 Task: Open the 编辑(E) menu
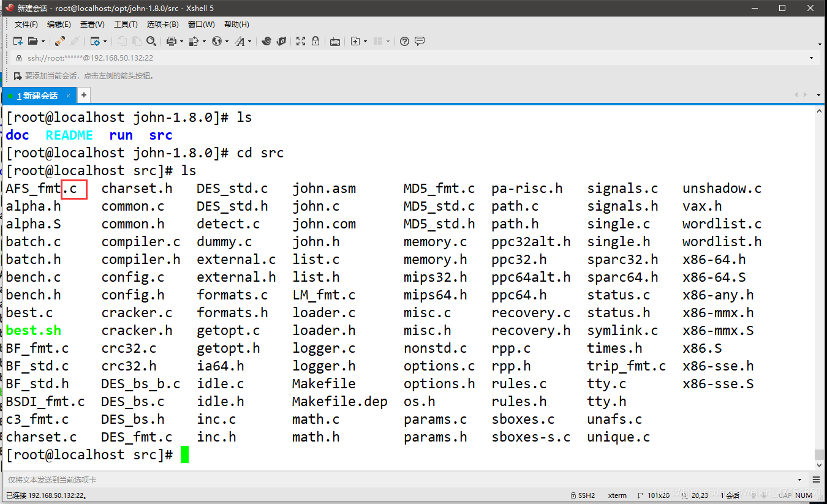pos(59,24)
